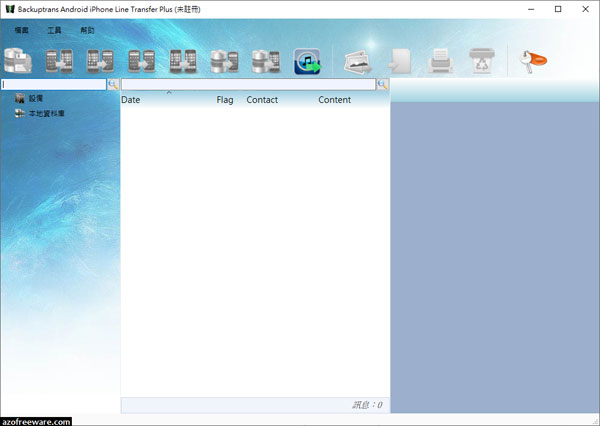Select 設備 in the left tree
This screenshot has width=600, height=426.
coord(35,99)
